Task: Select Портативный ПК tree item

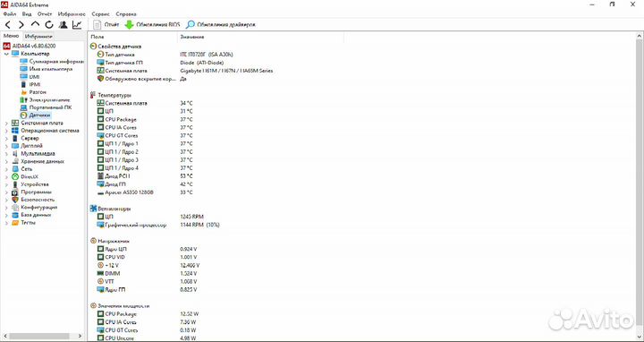Action: pyautogui.click(x=46, y=107)
